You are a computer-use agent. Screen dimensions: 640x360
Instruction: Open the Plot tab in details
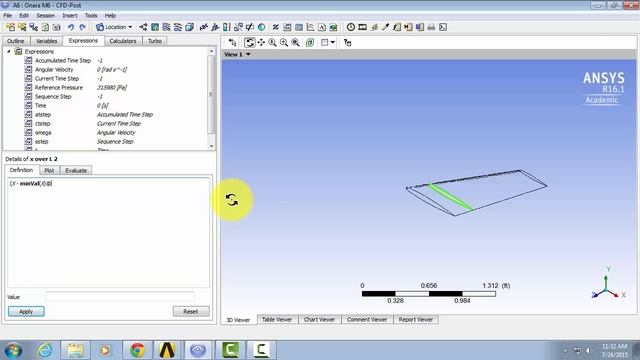coord(49,171)
